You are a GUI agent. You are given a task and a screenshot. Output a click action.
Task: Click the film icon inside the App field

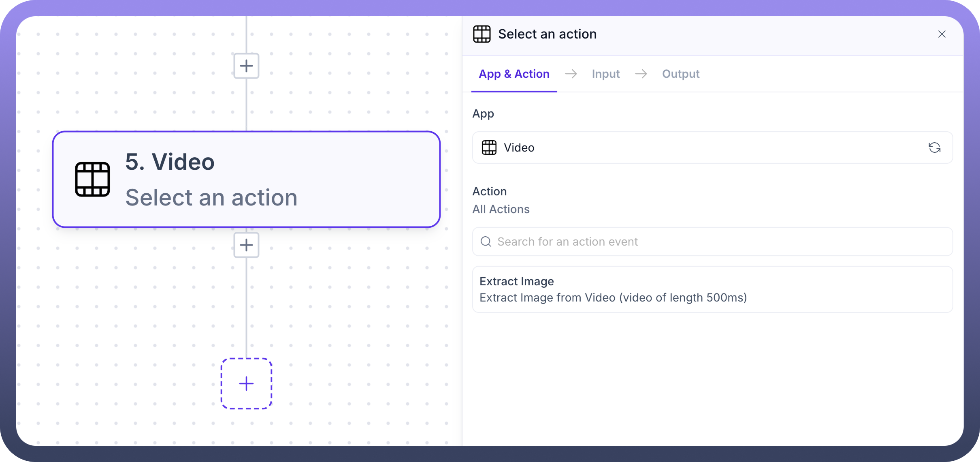tap(489, 148)
